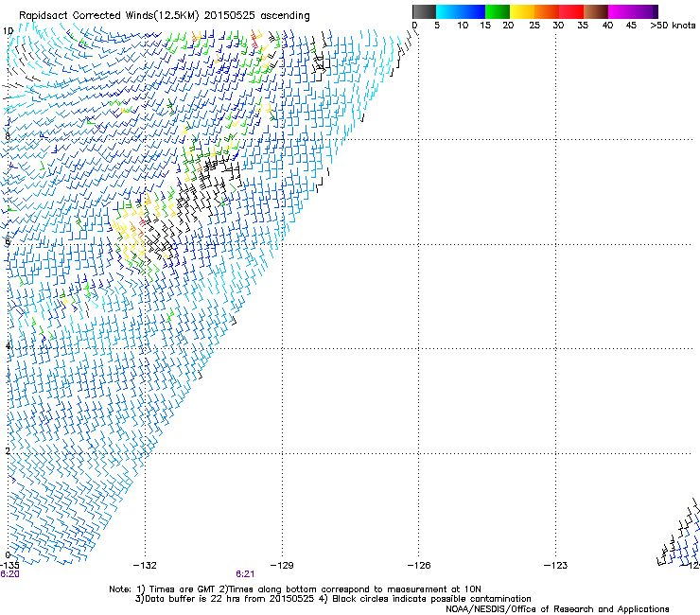Select the yellow 20-25 knots legend swatch
The image size is (700, 615).
click(522, 11)
